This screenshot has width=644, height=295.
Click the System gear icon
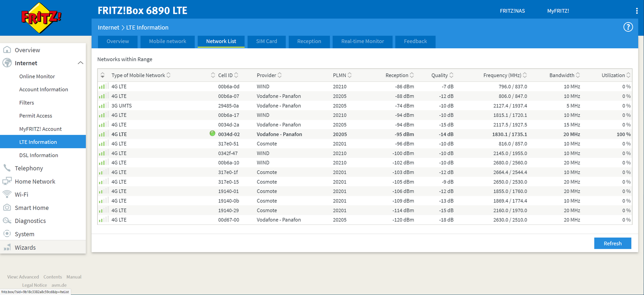(x=7, y=234)
